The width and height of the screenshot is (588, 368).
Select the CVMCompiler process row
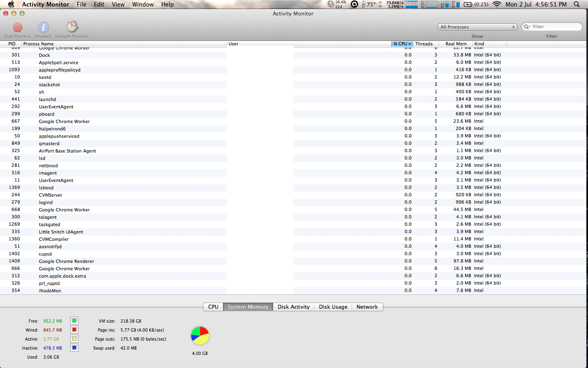(x=294, y=239)
